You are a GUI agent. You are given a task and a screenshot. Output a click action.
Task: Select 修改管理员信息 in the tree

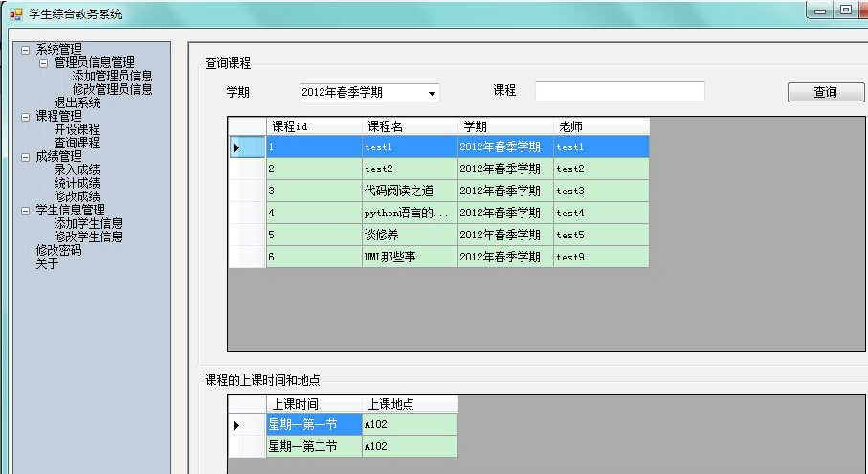point(112,89)
